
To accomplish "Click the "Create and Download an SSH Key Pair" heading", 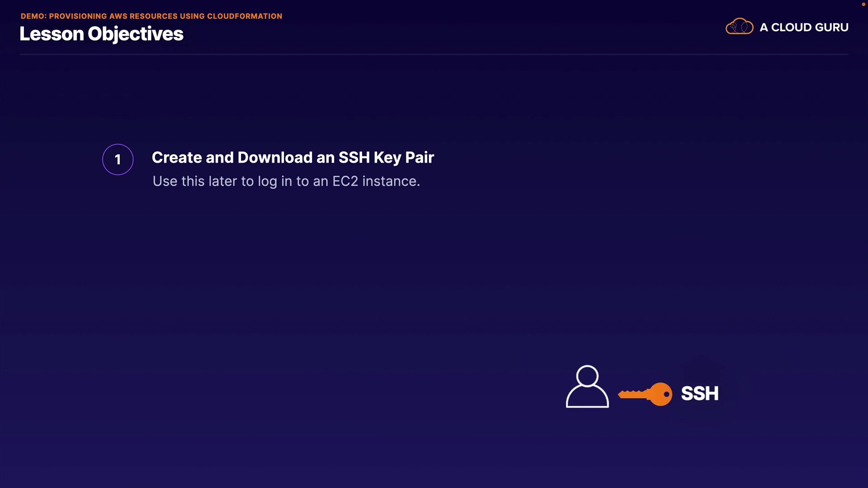I will (x=292, y=158).
